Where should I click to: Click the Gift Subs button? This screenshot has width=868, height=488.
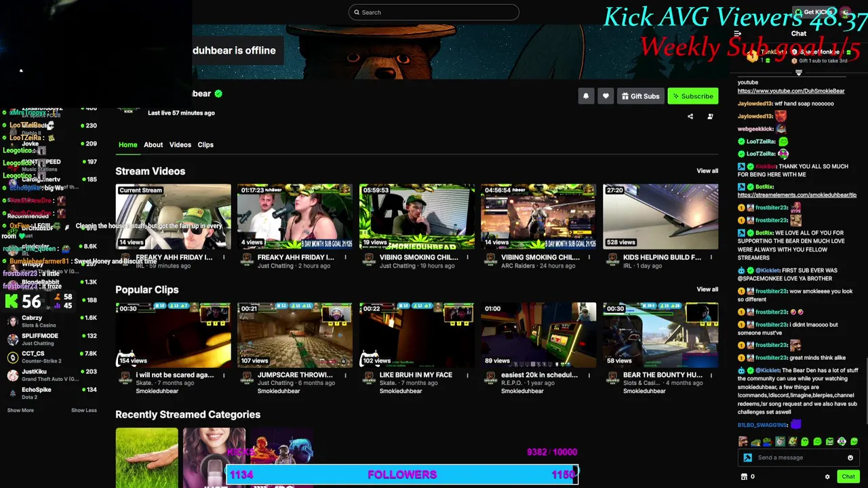point(641,96)
